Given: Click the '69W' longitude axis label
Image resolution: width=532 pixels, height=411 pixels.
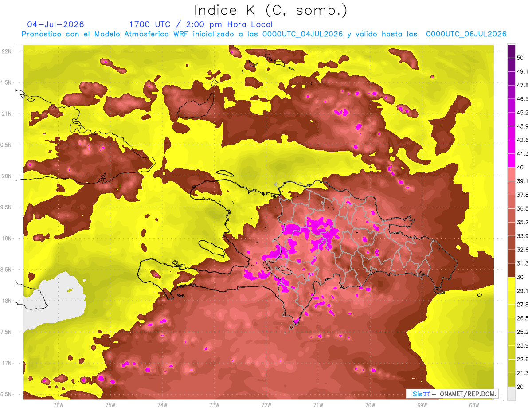Looking at the screenshot, I should coord(422,405).
